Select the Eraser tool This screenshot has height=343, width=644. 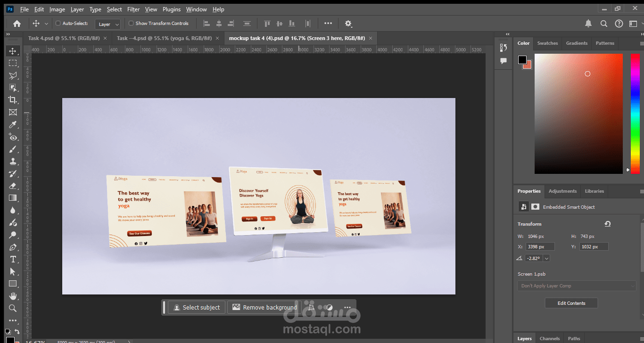click(13, 186)
